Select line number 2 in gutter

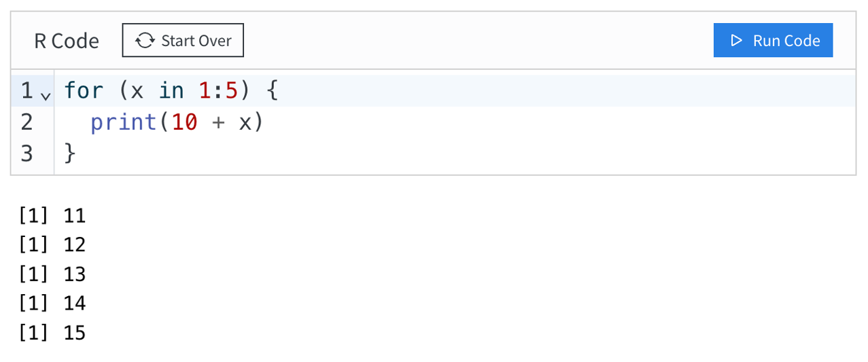27,122
